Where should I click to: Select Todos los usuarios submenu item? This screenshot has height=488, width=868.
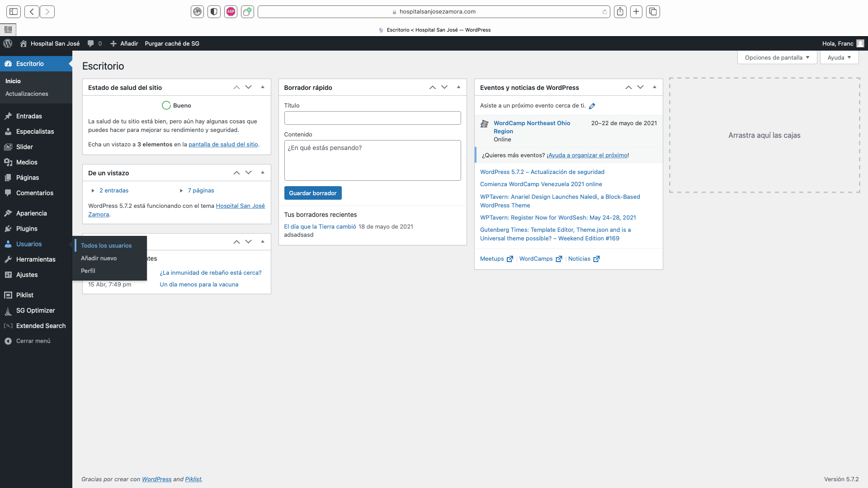pos(106,245)
